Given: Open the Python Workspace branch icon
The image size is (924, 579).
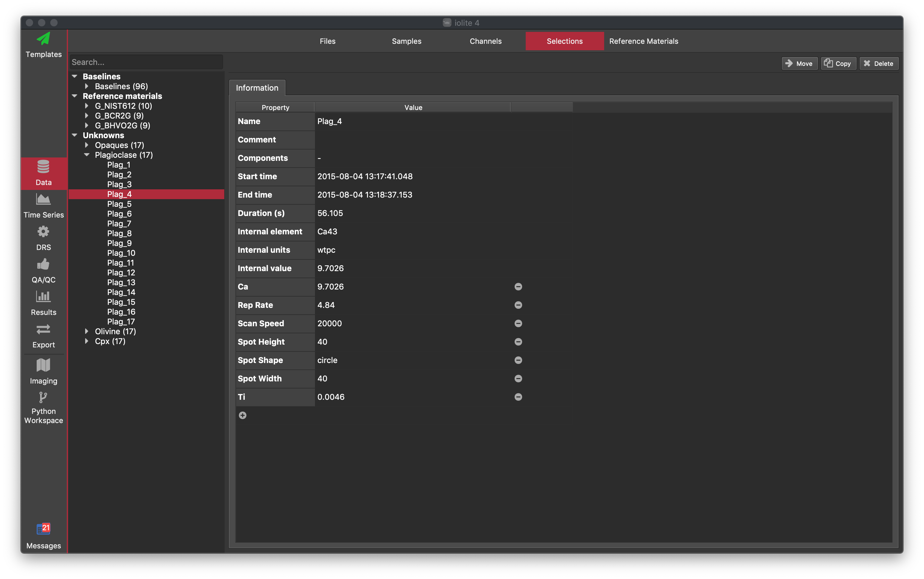Looking at the screenshot, I should [43, 398].
